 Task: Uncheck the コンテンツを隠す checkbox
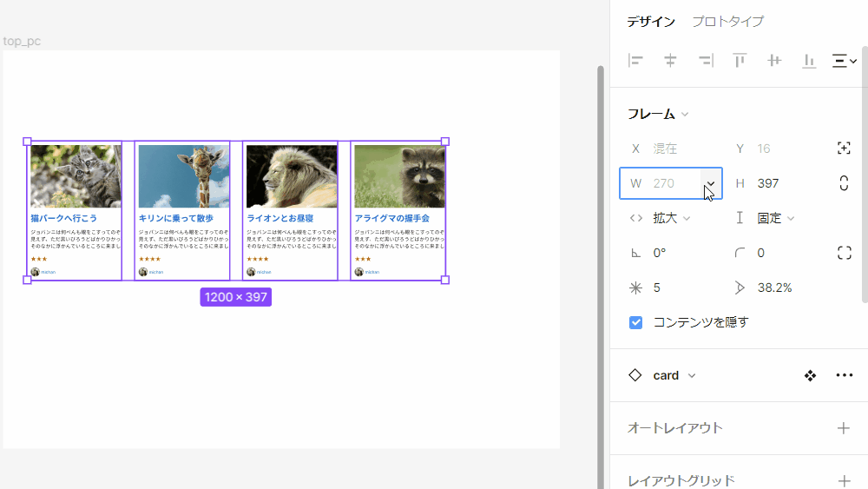635,322
